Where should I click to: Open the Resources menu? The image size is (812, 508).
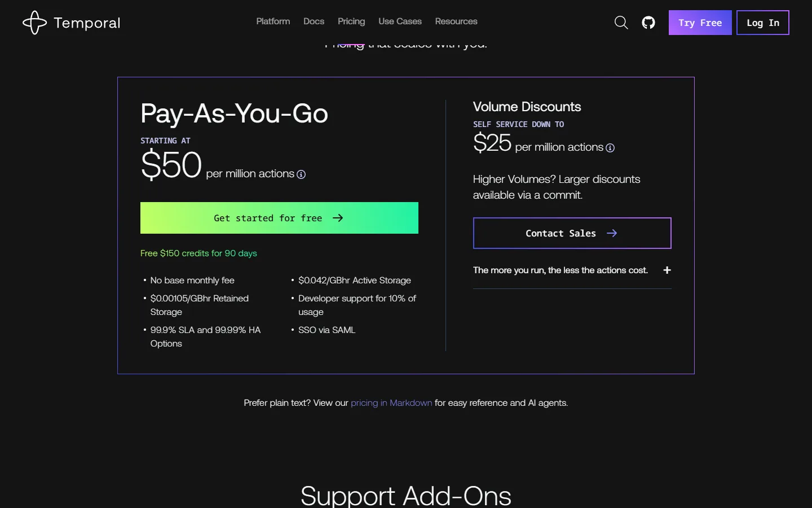pos(456,21)
